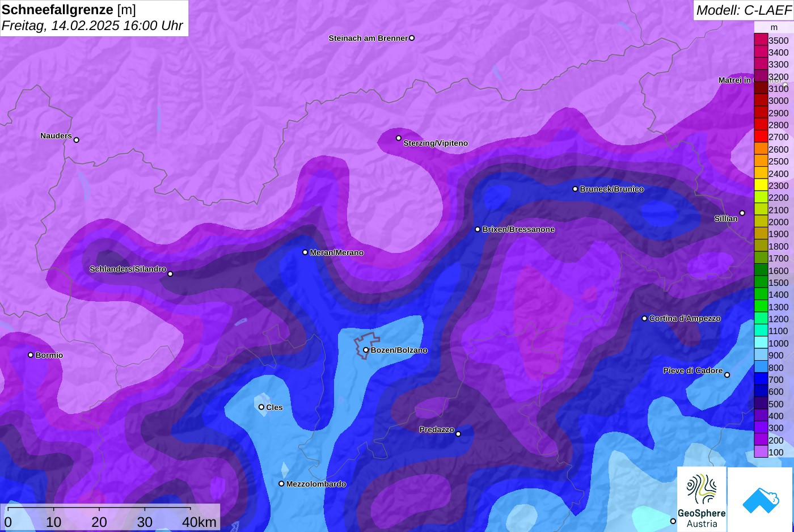Click the Sterzing/Vipiteno marker dot
Viewport: 794px width, 532px height.
pos(399,138)
